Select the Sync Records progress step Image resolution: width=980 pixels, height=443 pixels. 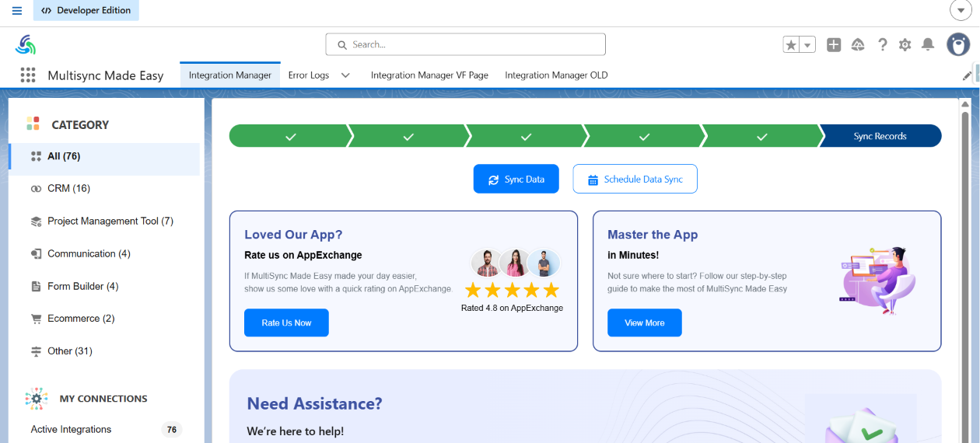[880, 136]
